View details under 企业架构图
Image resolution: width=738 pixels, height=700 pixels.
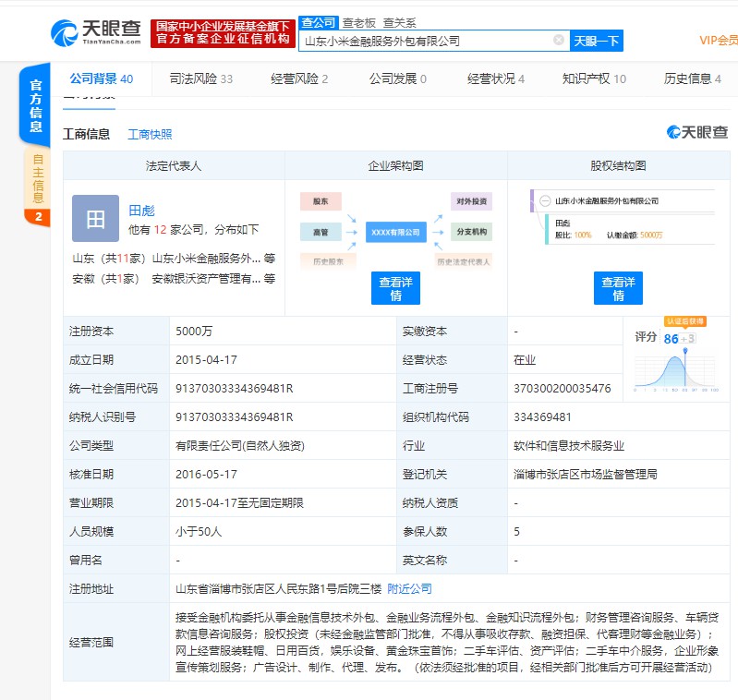coord(396,288)
